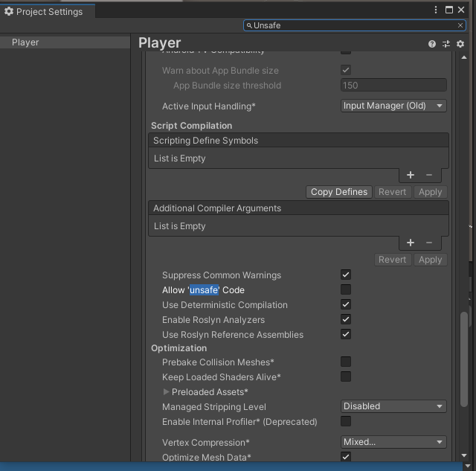The width and height of the screenshot is (476, 471).
Task: Click the Script Compilation heading
Action: 192,126
